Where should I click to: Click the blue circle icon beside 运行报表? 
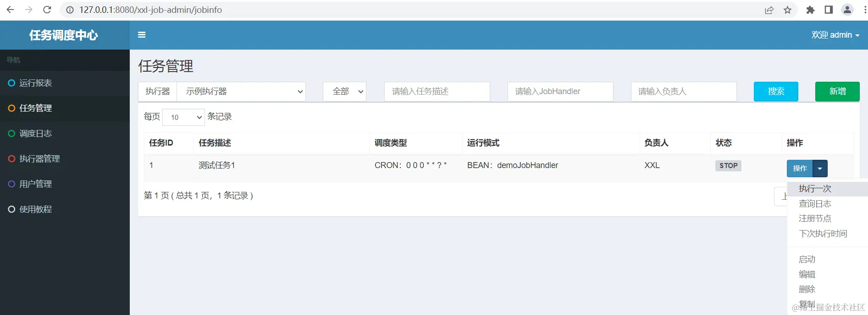(12, 83)
